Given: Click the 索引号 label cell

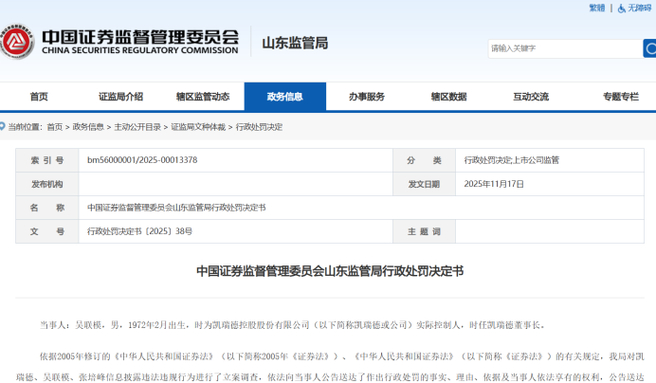Looking at the screenshot, I should coord(47,160).
